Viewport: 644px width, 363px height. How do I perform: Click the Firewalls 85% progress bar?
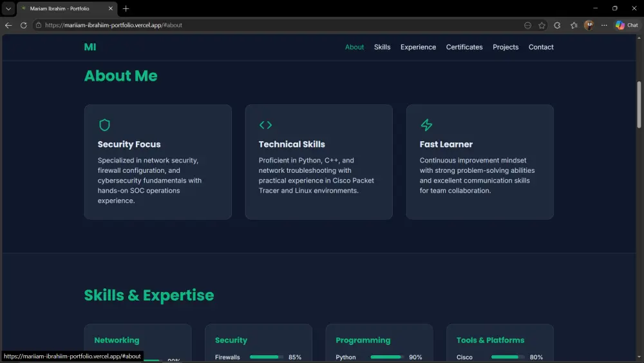266,357
